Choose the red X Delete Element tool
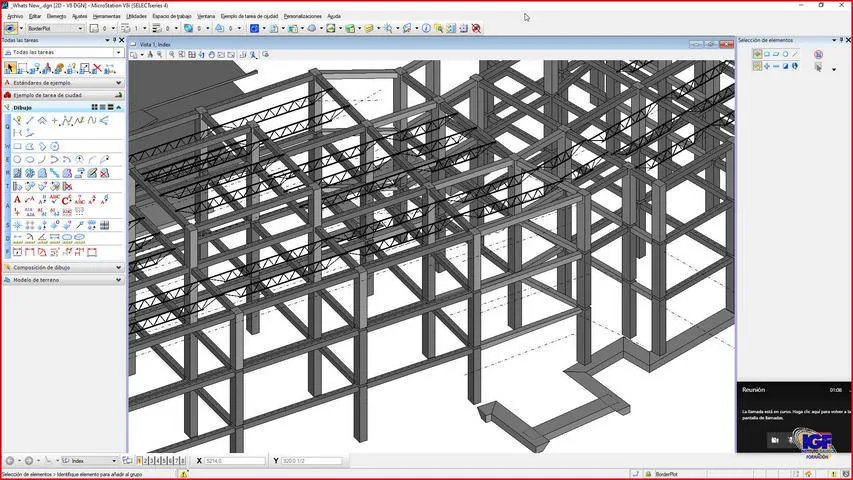 click(x=97, y=68)
